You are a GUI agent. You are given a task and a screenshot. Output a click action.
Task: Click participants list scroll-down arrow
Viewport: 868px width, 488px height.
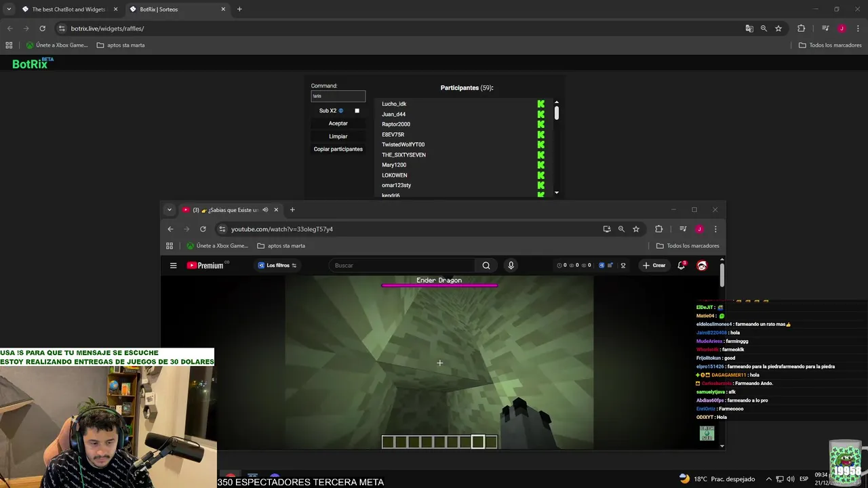click(557, 192)
